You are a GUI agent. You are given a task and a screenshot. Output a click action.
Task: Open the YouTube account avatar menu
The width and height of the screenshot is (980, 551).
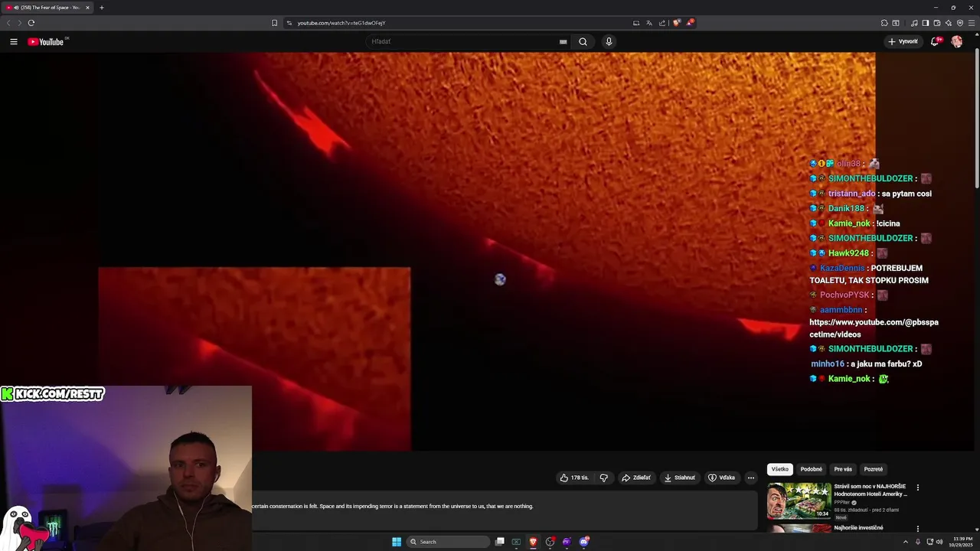tap(956, 41)
